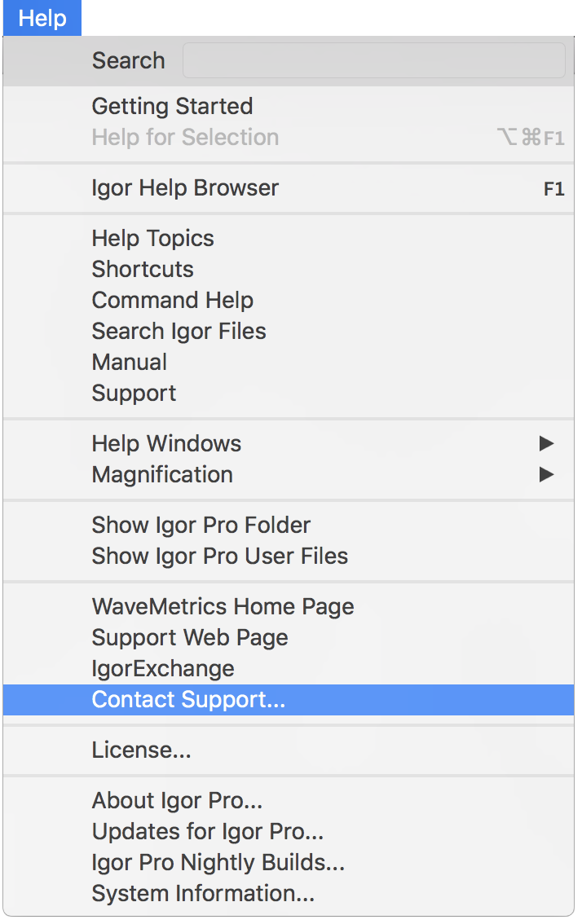Screen dimensions: 582x924
Task: Choose Contact Support… highlighted item
Action: tap(289, 699)
